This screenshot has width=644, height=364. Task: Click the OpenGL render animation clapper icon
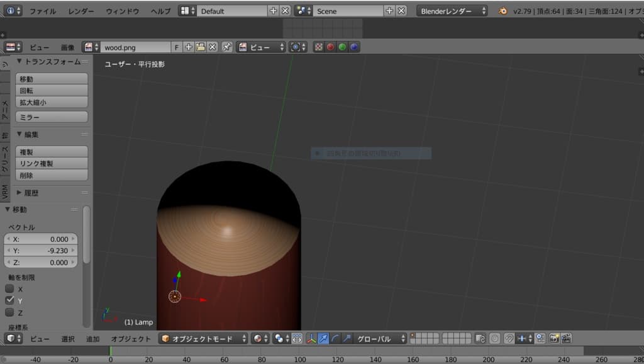tap(566, 339)
